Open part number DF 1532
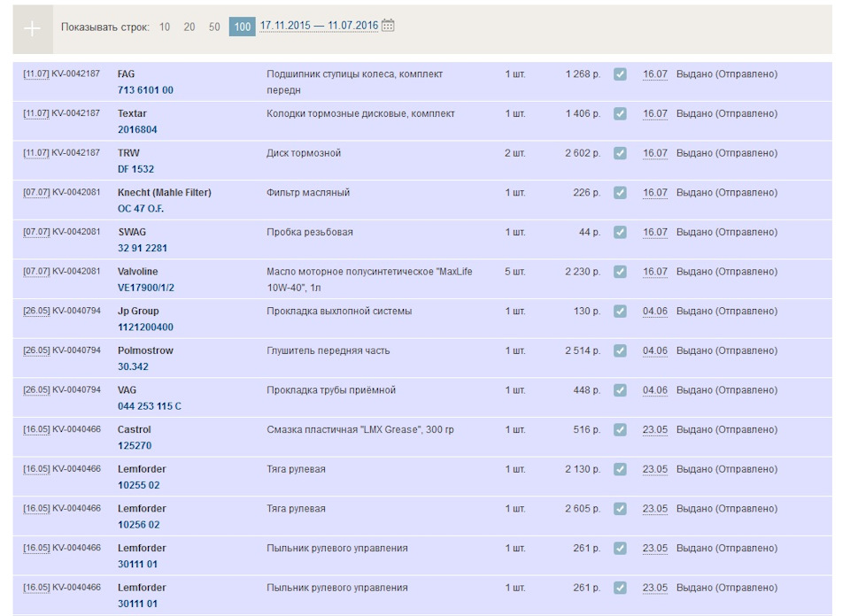850x616 pixels. (135, 169)
